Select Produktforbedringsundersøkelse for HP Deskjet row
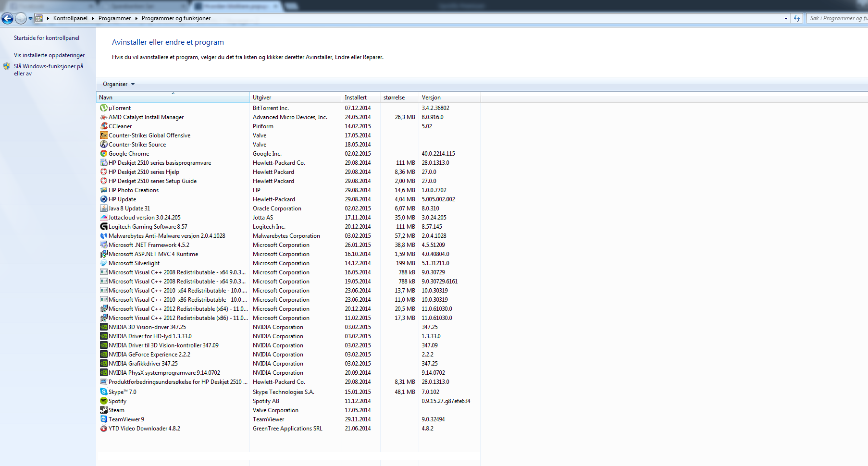This screenshot has height=466, width=868. (288, 382)
